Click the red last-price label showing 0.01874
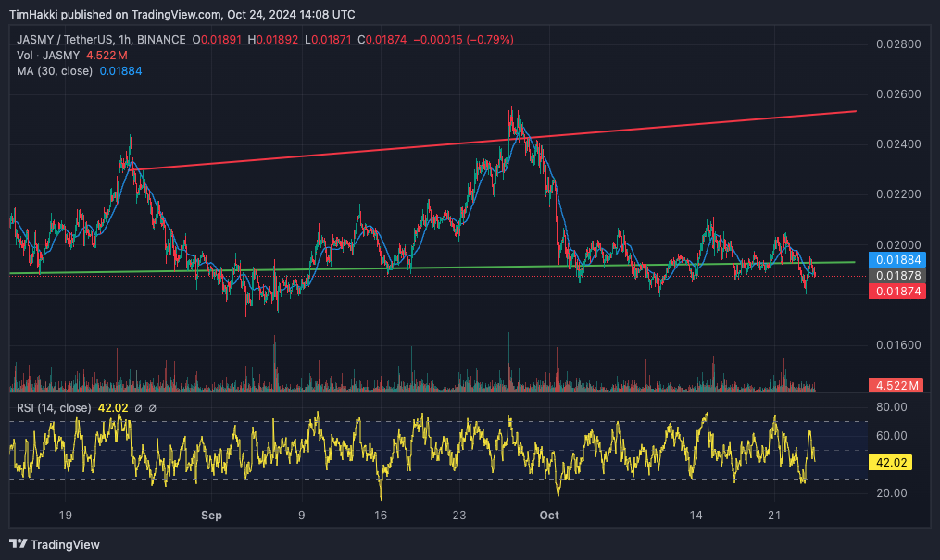940x560 pixels. pos(896,291)
